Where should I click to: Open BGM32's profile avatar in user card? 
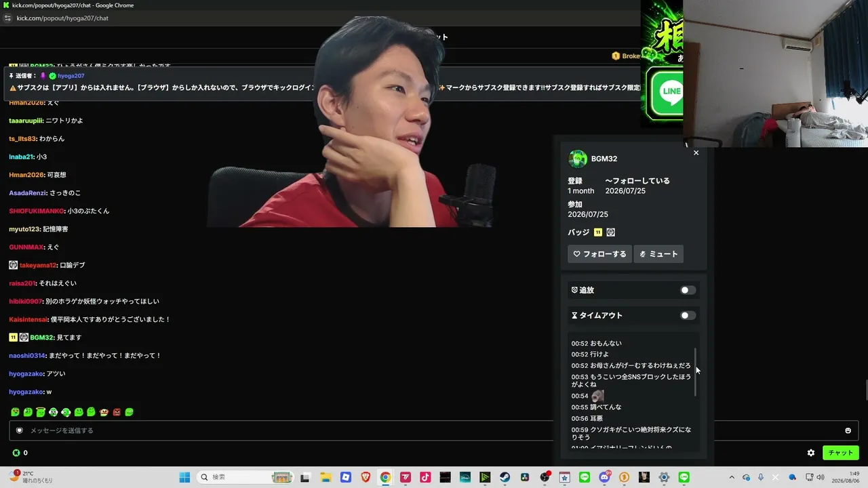tap(578, 159)
